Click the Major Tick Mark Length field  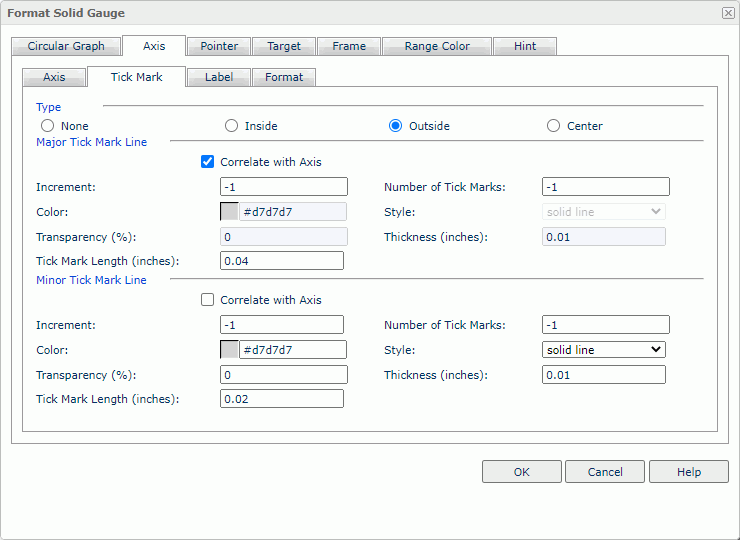pos(282,261)
